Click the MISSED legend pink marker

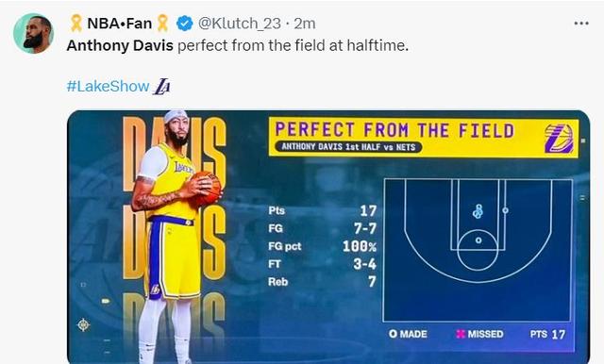pos(461,334)
